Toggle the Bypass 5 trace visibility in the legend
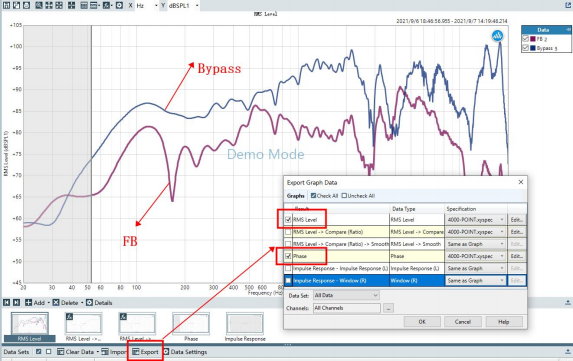The width and height of the screenshot is (573, 361). pyautogui.click(x=525, y=48)
